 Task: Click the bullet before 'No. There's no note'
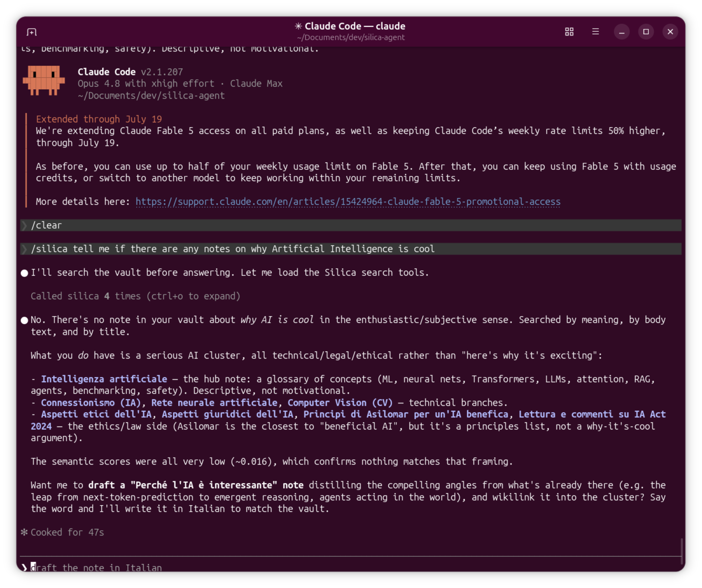coord(24,320)
